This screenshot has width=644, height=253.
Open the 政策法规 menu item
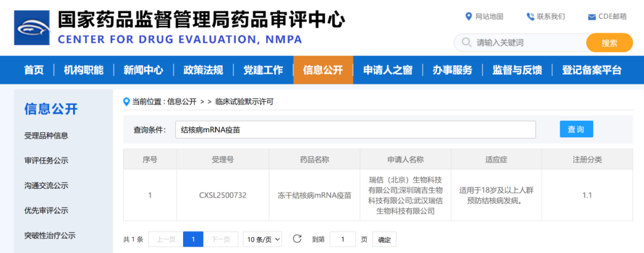[203, 70]
